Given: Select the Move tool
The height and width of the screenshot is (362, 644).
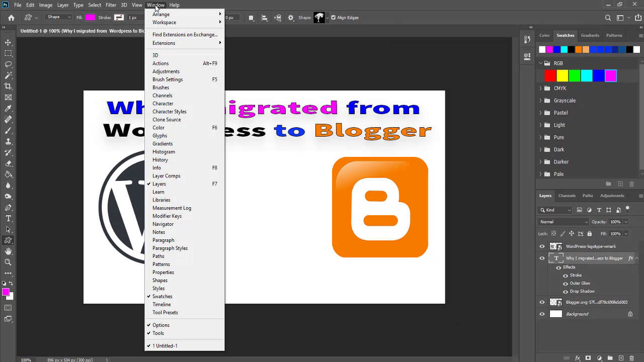Looking at the screenshot, I should tap(8, 42).
